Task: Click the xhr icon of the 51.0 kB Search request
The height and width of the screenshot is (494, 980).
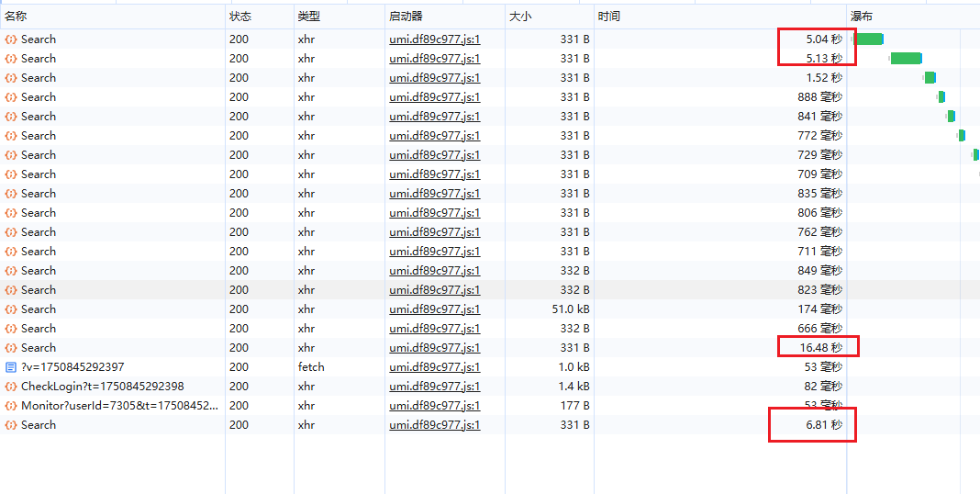Action: 11,309
